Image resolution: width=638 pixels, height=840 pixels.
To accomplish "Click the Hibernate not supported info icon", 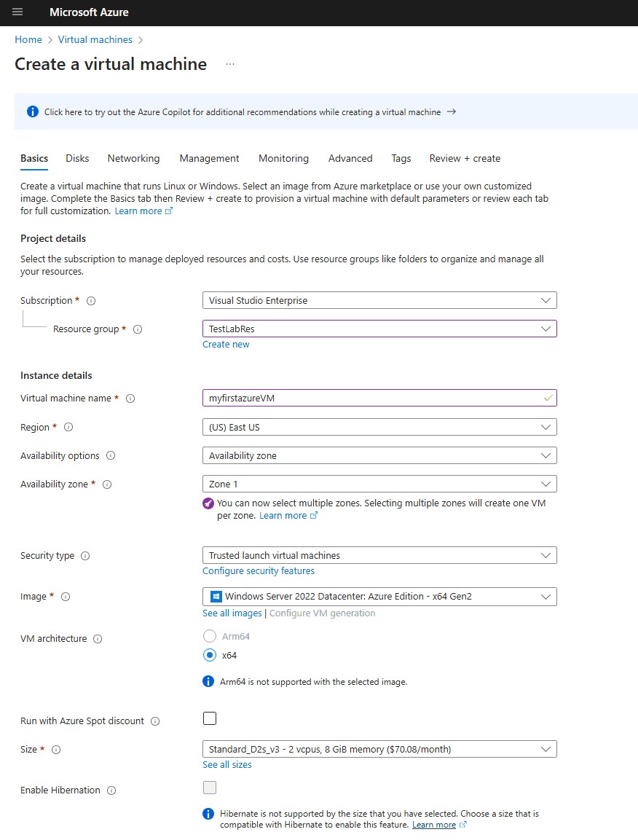I will [208, 814].
